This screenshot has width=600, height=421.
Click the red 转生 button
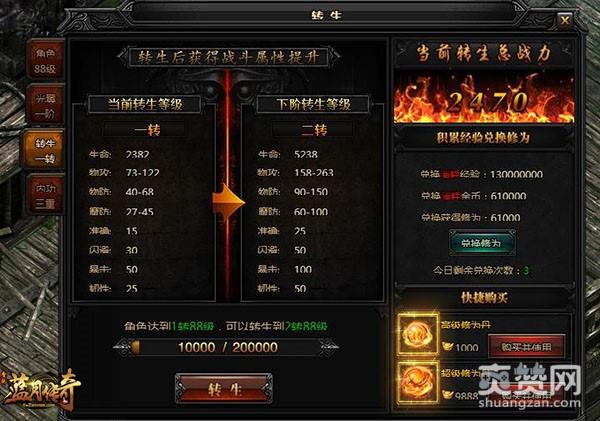(x=224, y=389)
